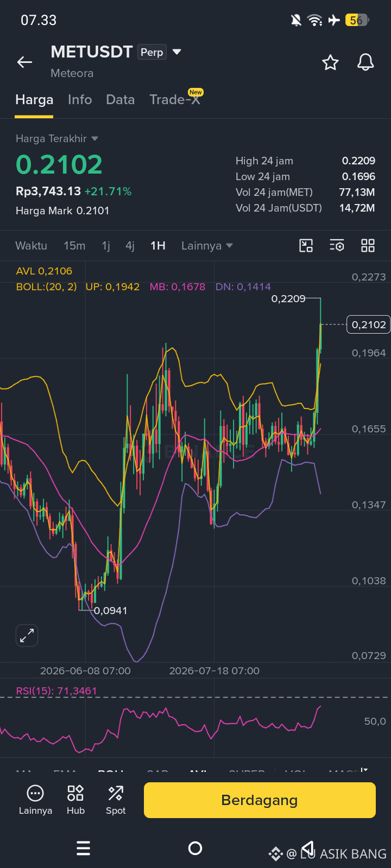Tap the battery indicator in status bar
Screen dimensions: 391x868
pos(357,20)
